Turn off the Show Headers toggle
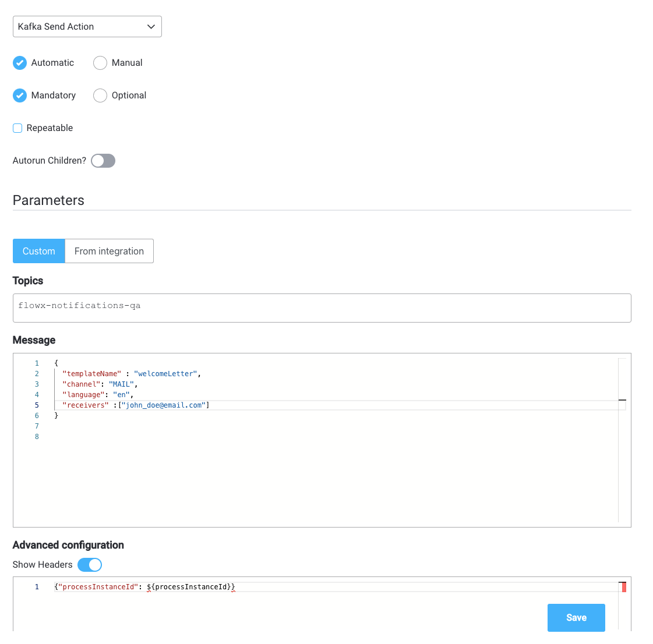 tap(90, 565)
